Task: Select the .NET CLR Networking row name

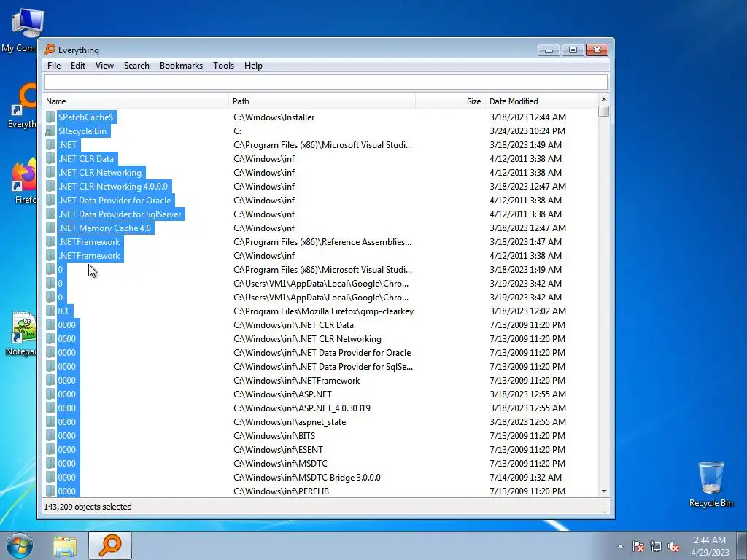Action: [100, 172]
